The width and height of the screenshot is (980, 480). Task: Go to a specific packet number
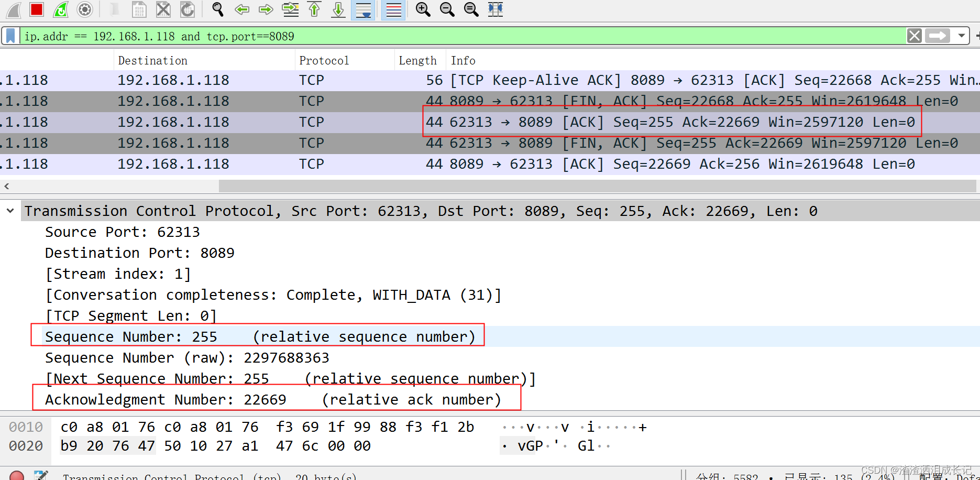[x=290, y=9]
